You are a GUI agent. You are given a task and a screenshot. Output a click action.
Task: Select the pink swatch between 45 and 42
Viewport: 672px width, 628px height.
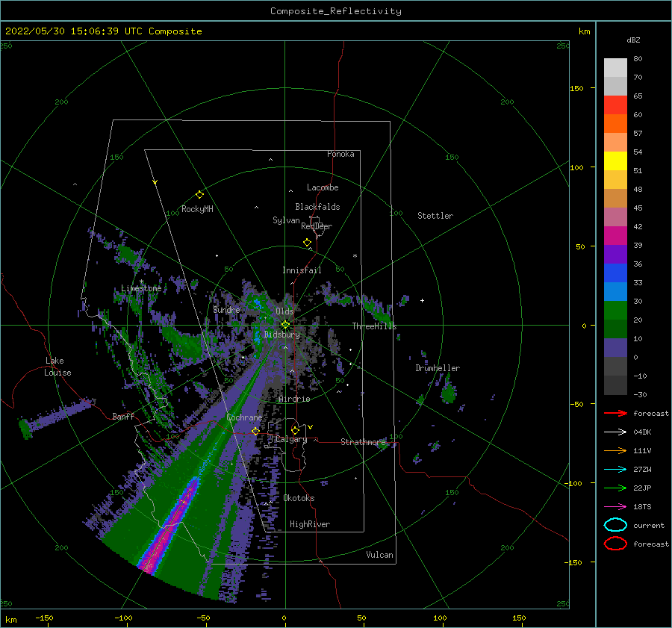tap(615, 217)
